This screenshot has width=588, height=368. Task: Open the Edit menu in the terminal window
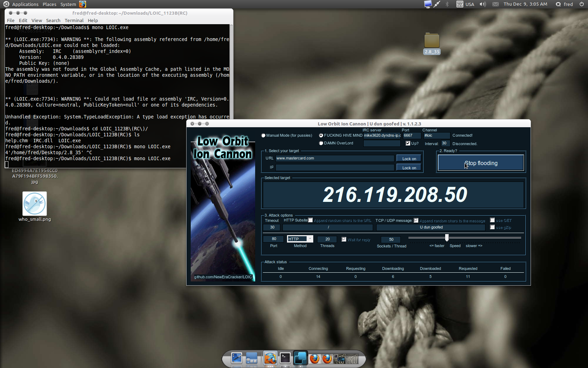[x=23, y=20]
